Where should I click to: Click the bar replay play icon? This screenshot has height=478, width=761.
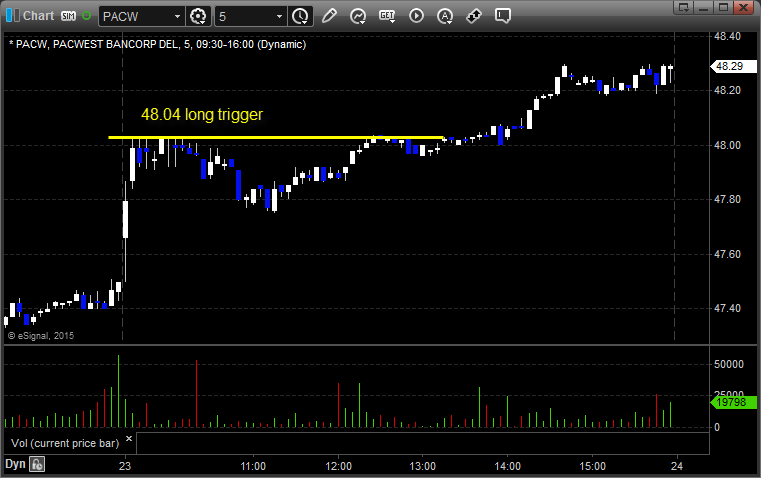416,16
